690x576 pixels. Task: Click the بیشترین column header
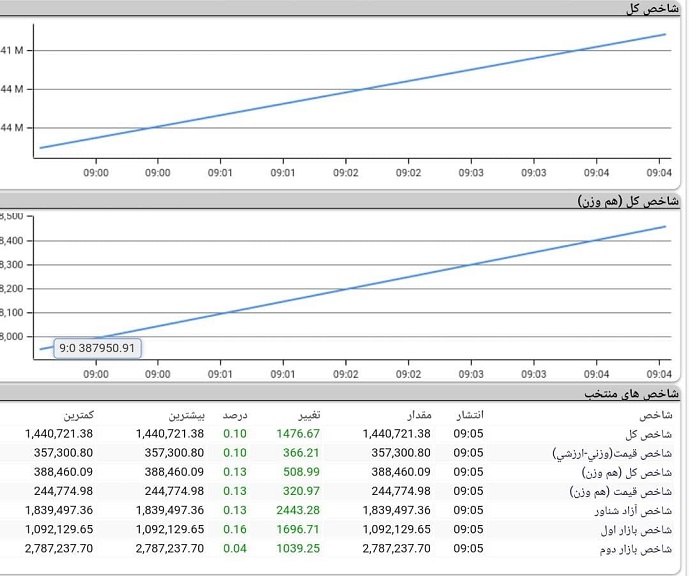coord(187,415)
